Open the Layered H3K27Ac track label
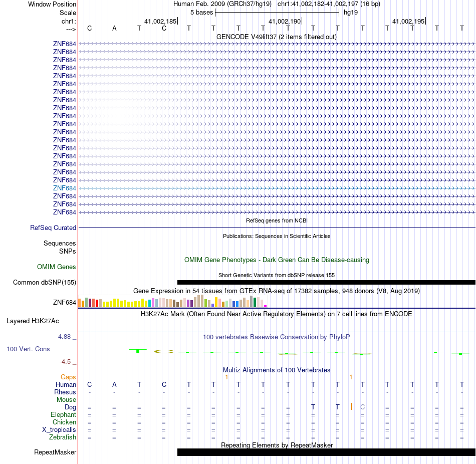This screenshot has width=476, height=464. pyautogui.click(x=33, y=321)
